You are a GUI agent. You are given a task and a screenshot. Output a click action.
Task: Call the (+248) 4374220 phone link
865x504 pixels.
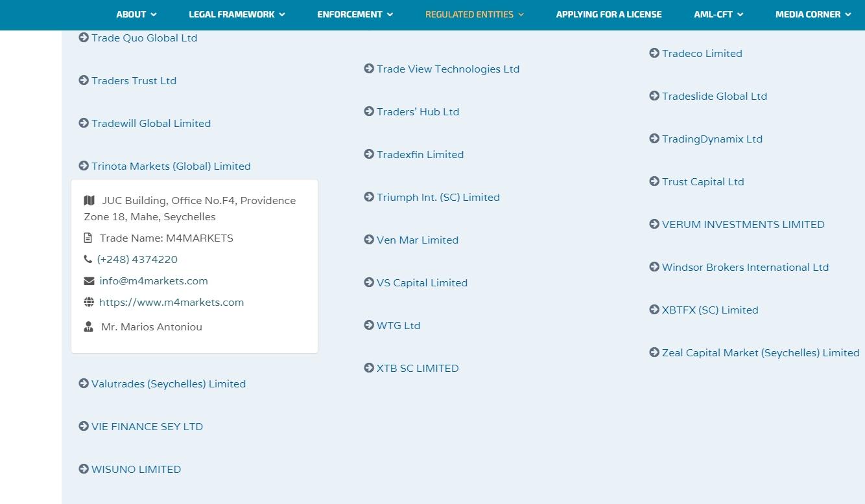point(137,259)
